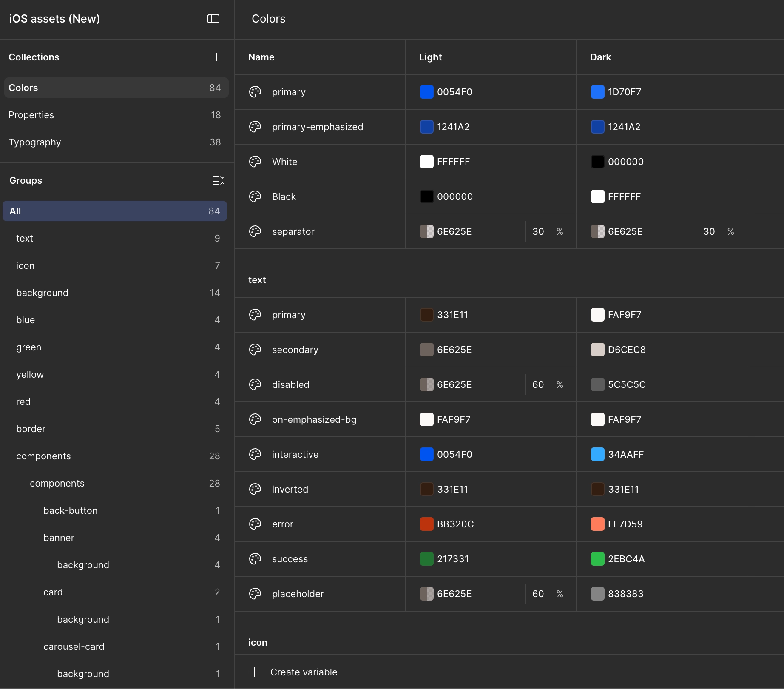
Task: Select the red group
Action: click(x=115, y=401)
